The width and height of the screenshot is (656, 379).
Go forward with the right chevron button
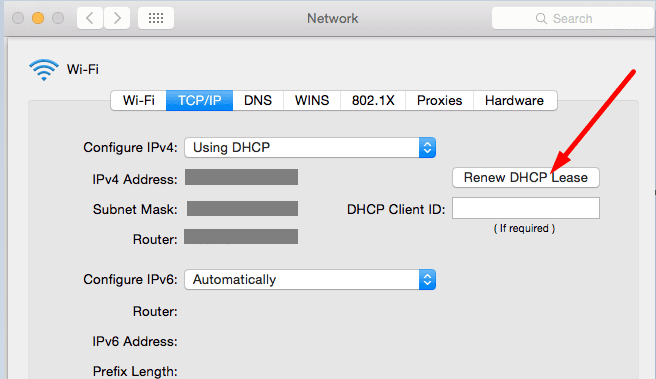tap(117, 18)
